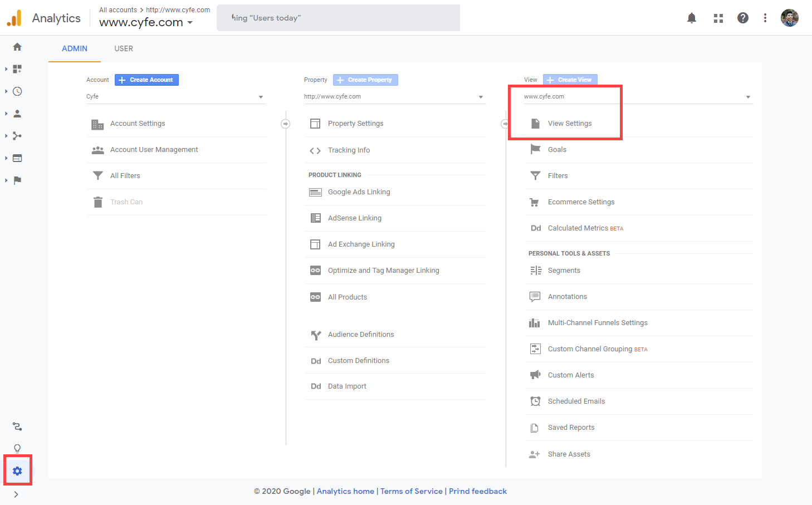
Task: Open the Acquisition reports icon
Action: coord(17,135)
